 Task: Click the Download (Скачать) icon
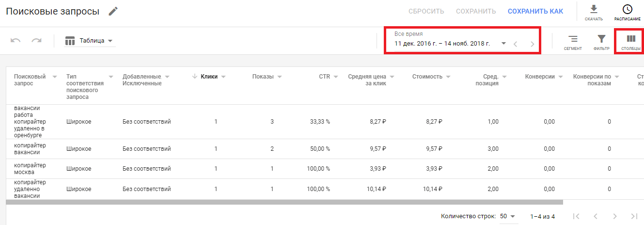click(x=593, y=10)
